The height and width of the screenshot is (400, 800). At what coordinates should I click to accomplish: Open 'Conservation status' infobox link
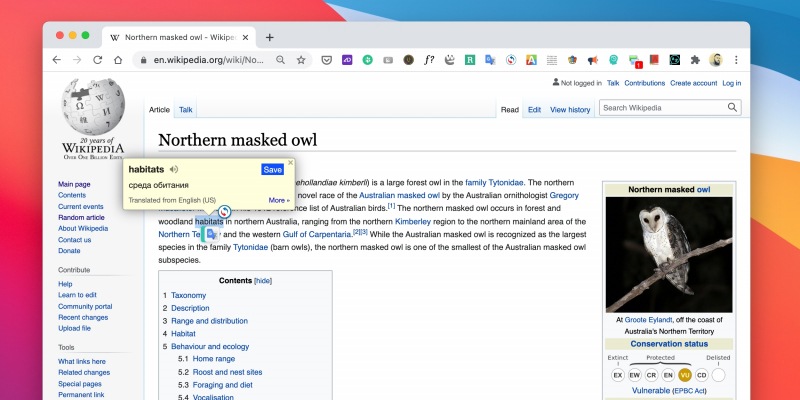669,344
